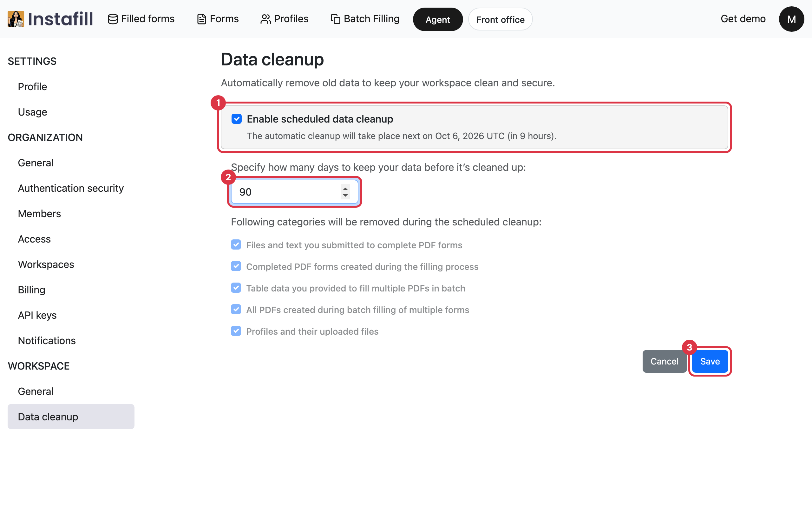812x508 pixels.
Task: Click the Filled forms database icon
Action: pyautogui.click(x=113, y=19)
